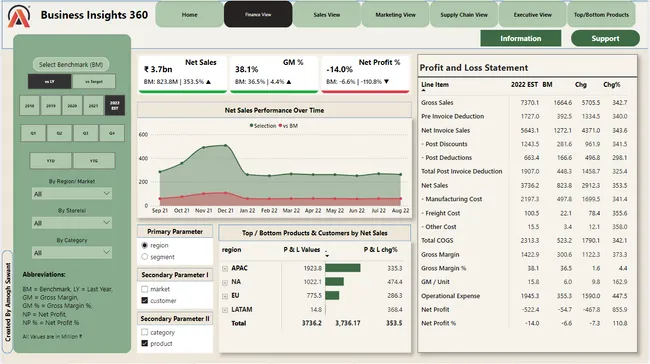Screen dimensions: 650x364
Task: Click the APAC net sales data bar
Action: coord(343,268)
